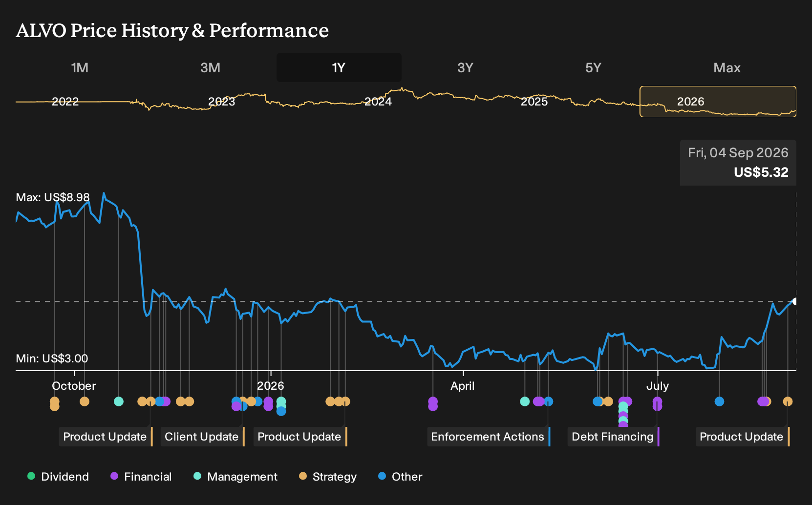Screen dimensions: 812x505
Task: Click the white current-price endpoint dot
Action: (x=794, y=301)
